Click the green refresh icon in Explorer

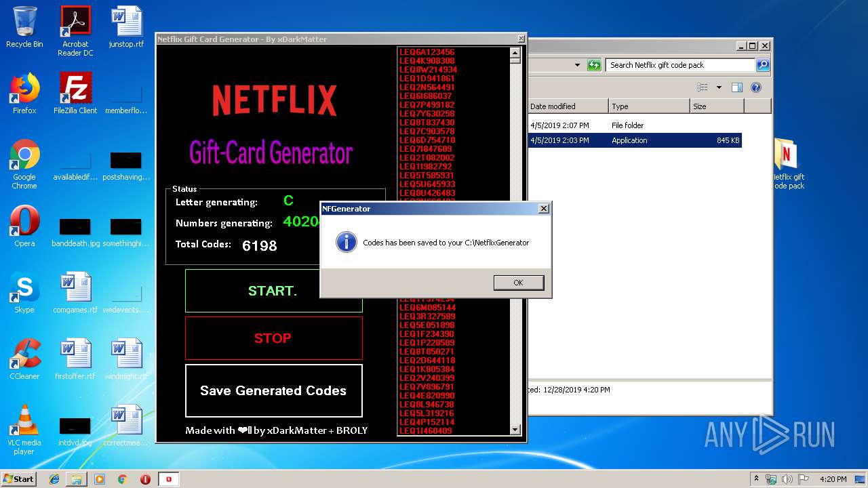594,65
